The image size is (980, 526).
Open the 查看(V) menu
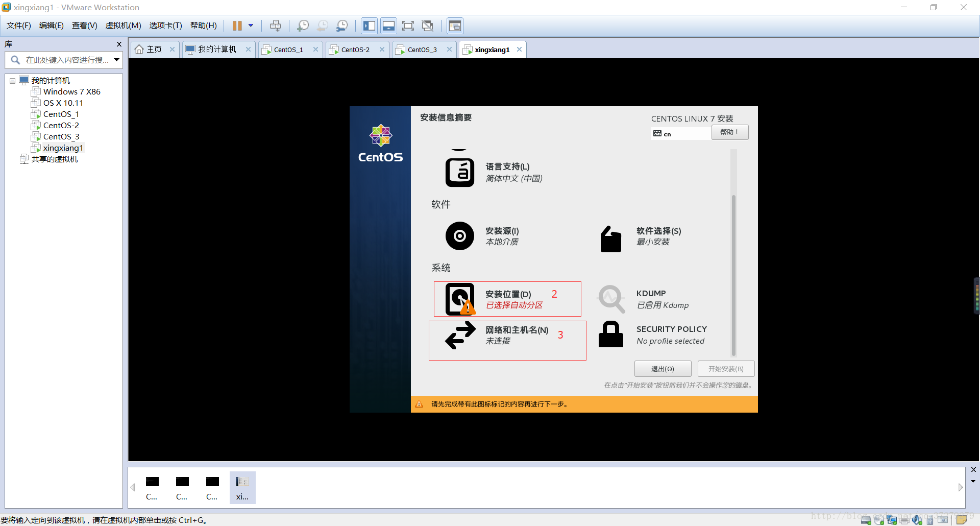pos(85,26)
